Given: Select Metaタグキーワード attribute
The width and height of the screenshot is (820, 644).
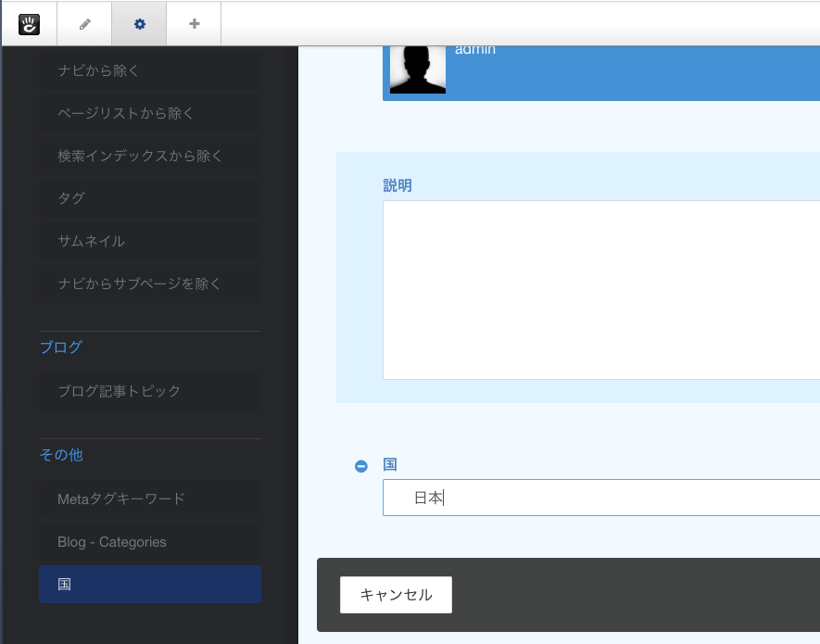Looking at the screenshot, I should pos(150,499).
